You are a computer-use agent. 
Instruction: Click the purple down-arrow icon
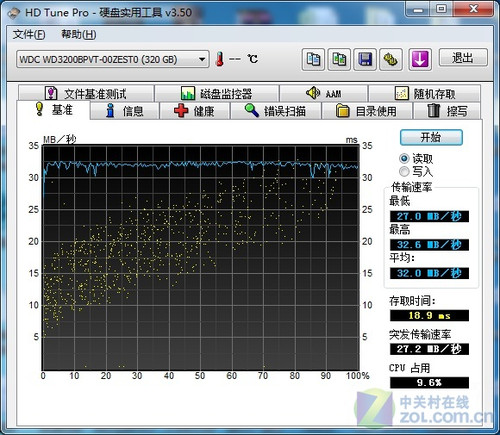coord(420,59)
